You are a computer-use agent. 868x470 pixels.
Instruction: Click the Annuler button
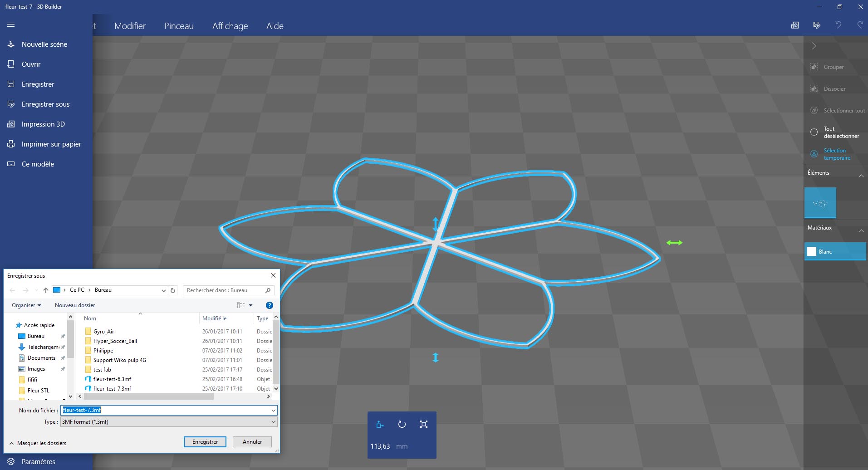(x=252, y=442)
